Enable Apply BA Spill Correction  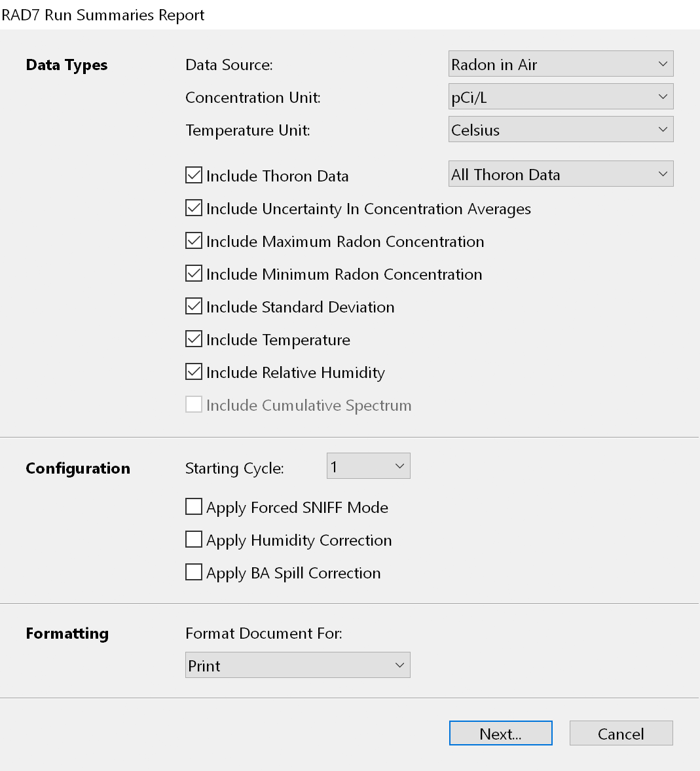(x=194, y=573)
